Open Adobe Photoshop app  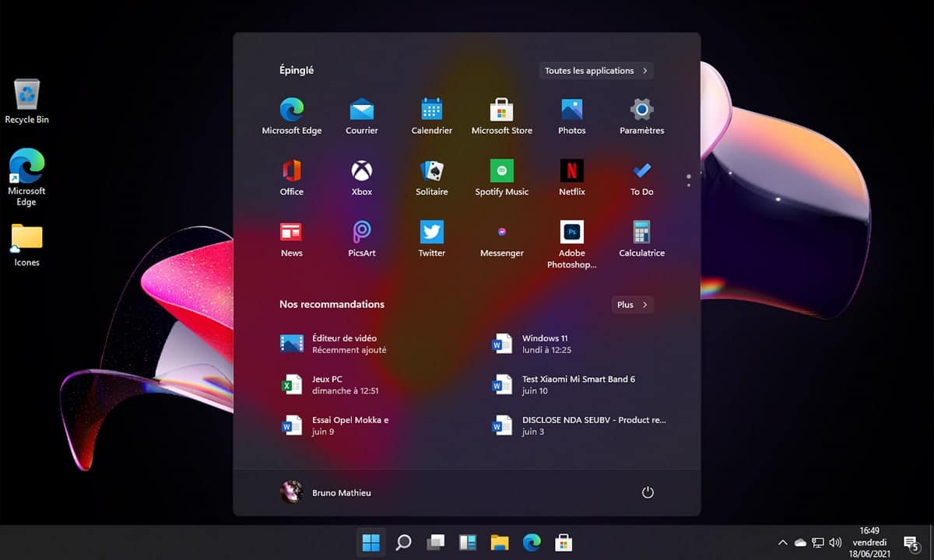click(572, 245)
